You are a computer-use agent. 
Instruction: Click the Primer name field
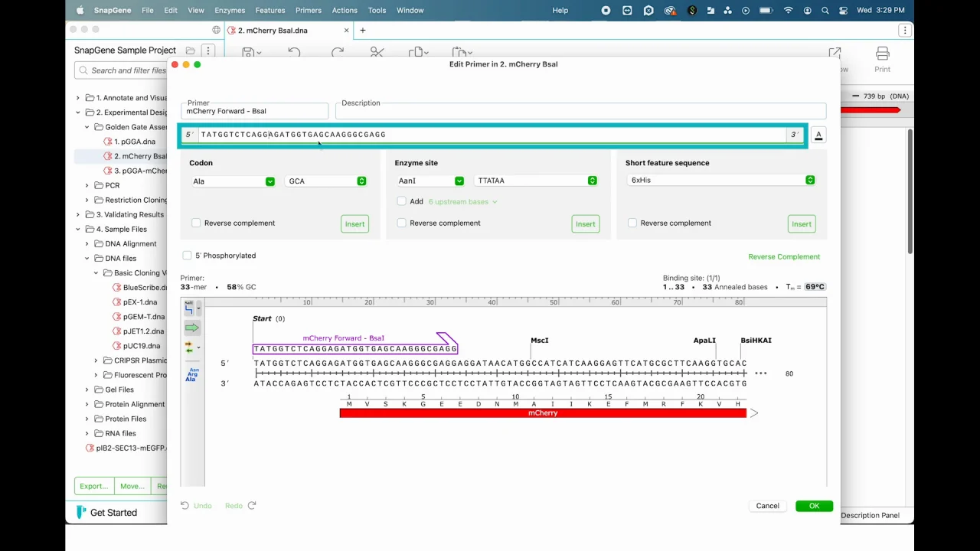point(255,112)
